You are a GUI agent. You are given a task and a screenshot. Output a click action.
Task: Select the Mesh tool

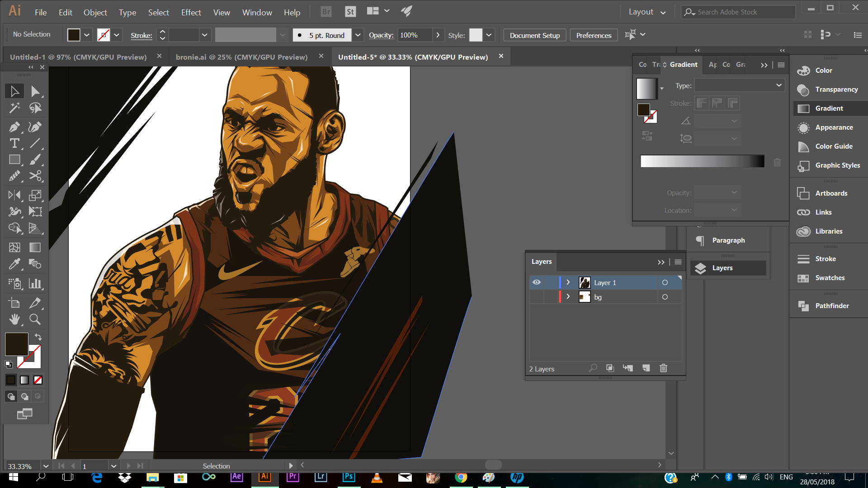14,247
